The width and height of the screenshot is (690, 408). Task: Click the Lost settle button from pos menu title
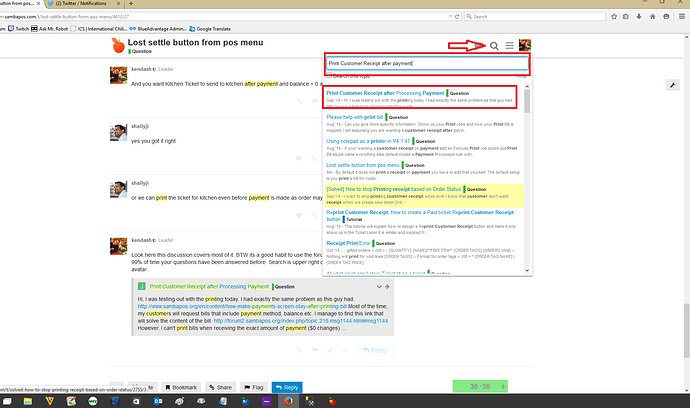tap(195, 43)
